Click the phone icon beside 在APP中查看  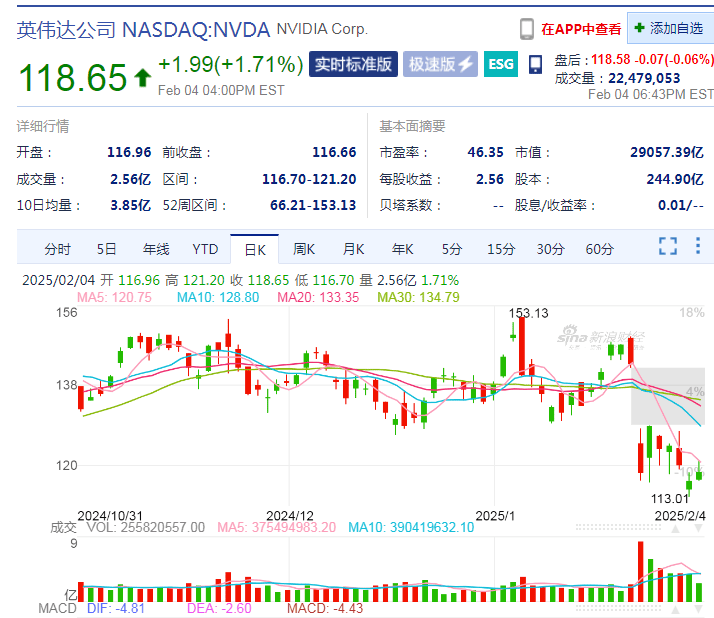pyautogui.click(x=526, y=29)
